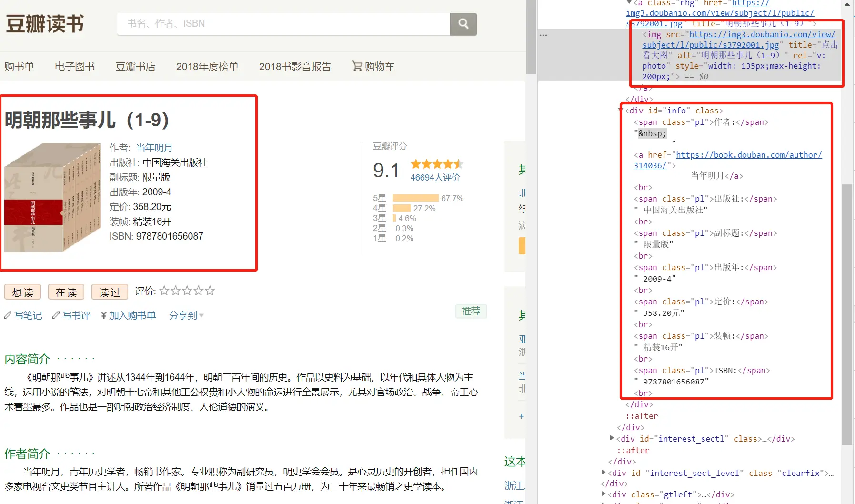Click the pencil icon beside 写书评

[56, 315]
